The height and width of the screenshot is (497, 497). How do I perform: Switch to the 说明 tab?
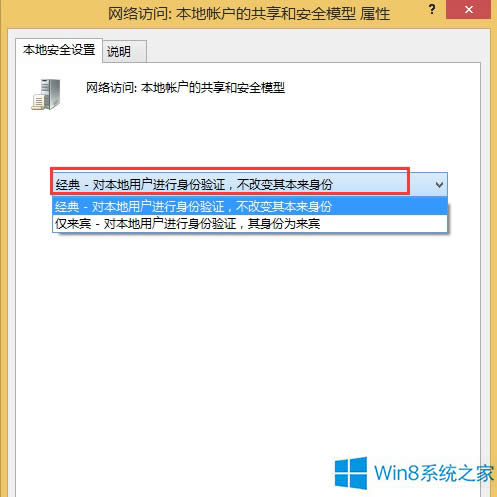[124, 51]
